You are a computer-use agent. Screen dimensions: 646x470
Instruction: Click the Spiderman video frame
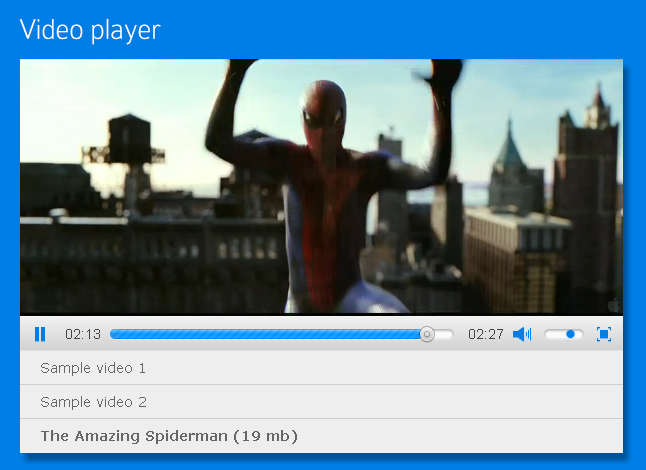[321, 187]
